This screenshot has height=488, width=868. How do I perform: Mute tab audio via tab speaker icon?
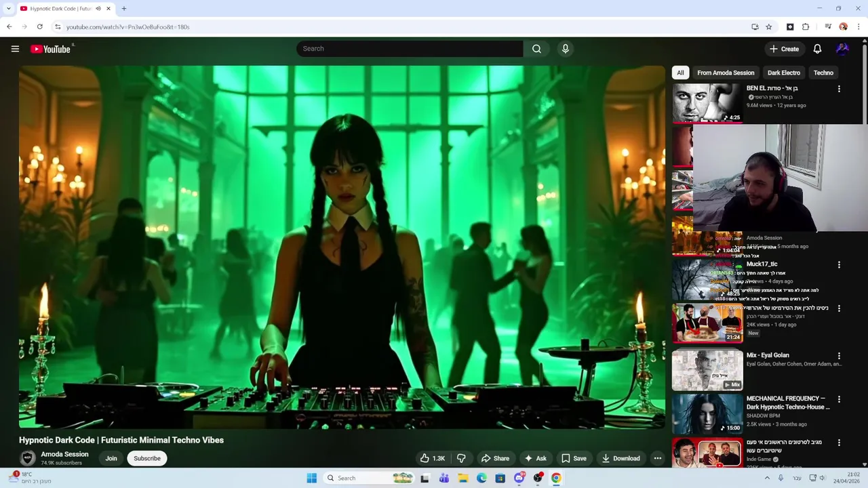tap(98, 9)
